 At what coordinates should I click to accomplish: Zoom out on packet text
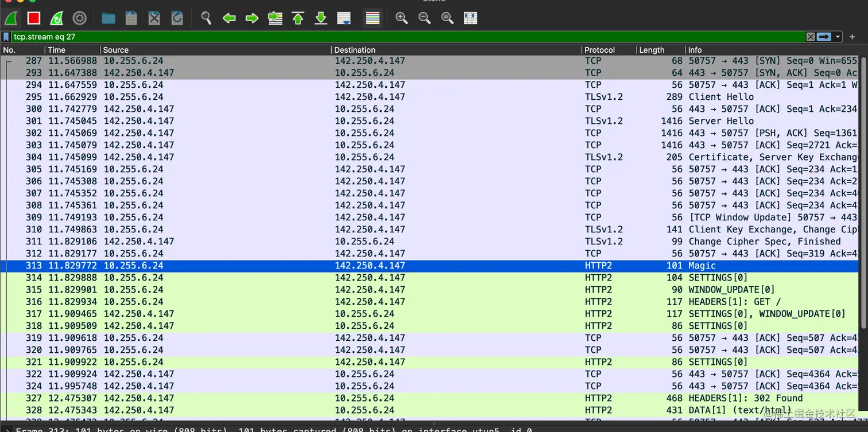[425, 18]
